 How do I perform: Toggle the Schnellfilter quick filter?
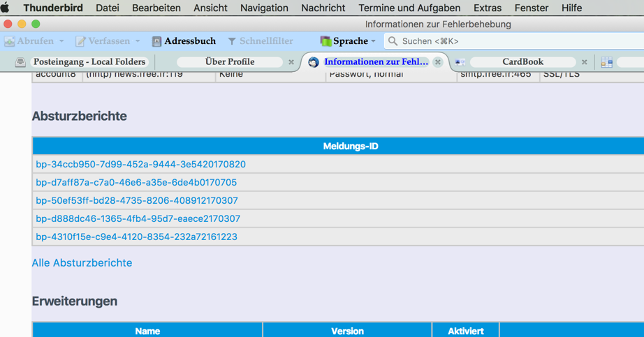coord(261,41)
